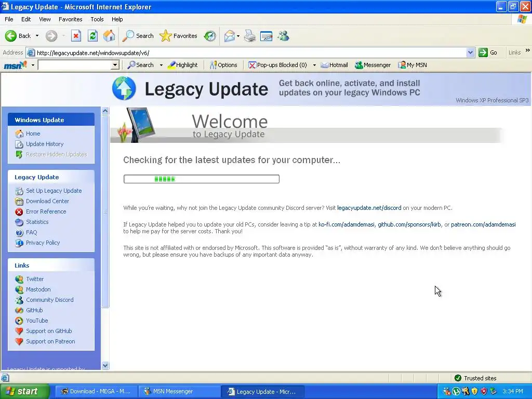Click the Windows start button
This screenshot has height=399, width=532.
[x=24, y=391]
